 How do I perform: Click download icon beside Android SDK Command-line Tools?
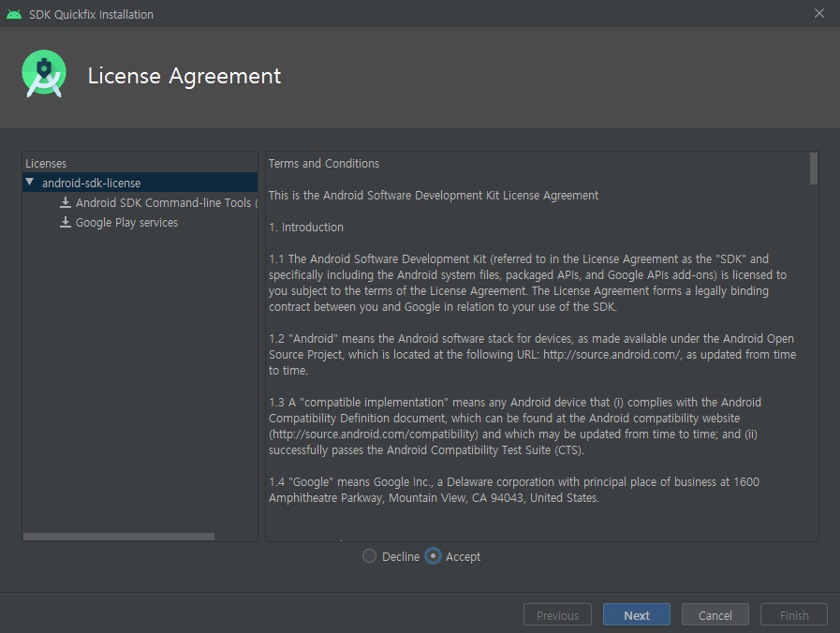click(x=66, y=202)
